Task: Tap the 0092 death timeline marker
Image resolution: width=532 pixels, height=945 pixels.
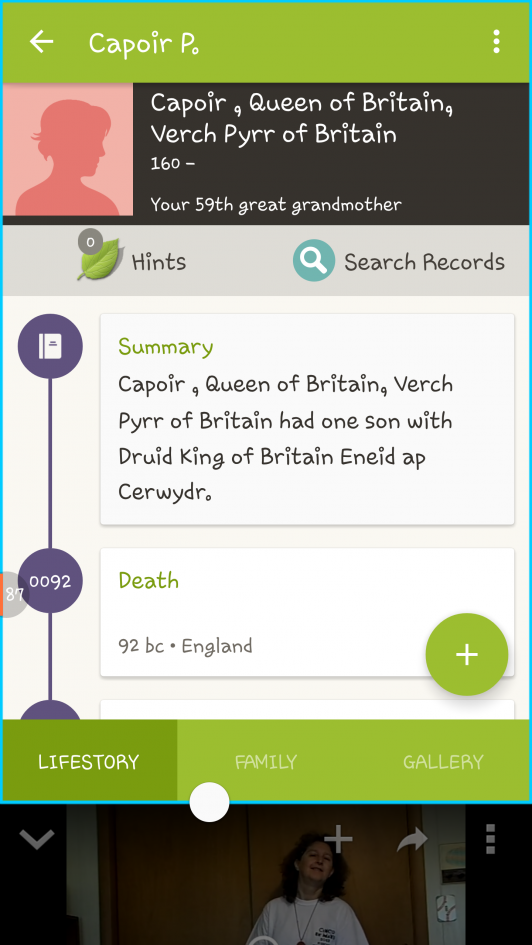Action: 50,581
